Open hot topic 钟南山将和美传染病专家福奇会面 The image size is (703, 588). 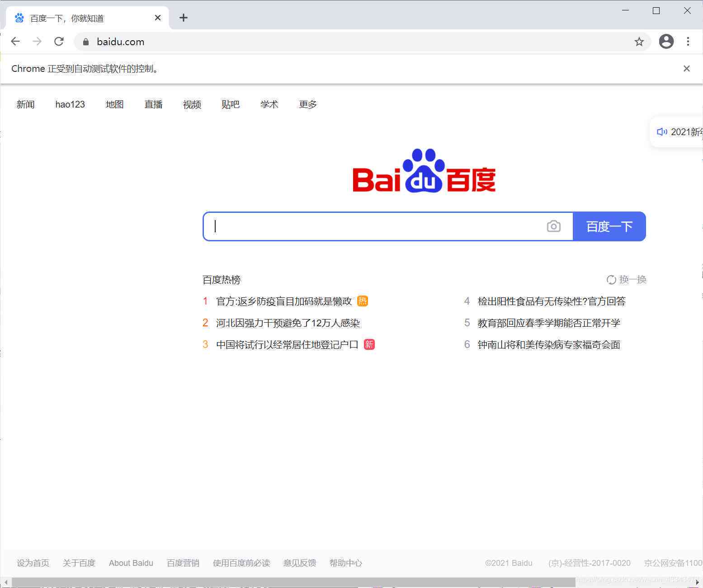(x=549, y=344)
